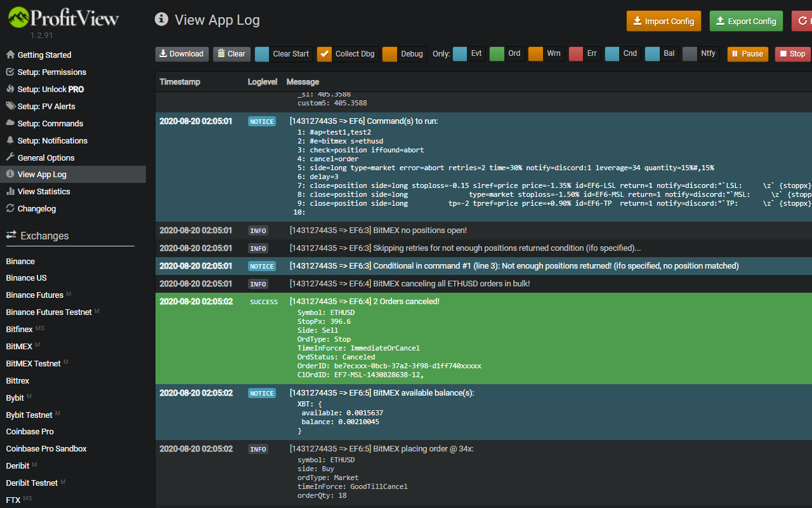Click the bar chart icon beside View Statistics
This screenshot has width=812, height=508.
10,191
